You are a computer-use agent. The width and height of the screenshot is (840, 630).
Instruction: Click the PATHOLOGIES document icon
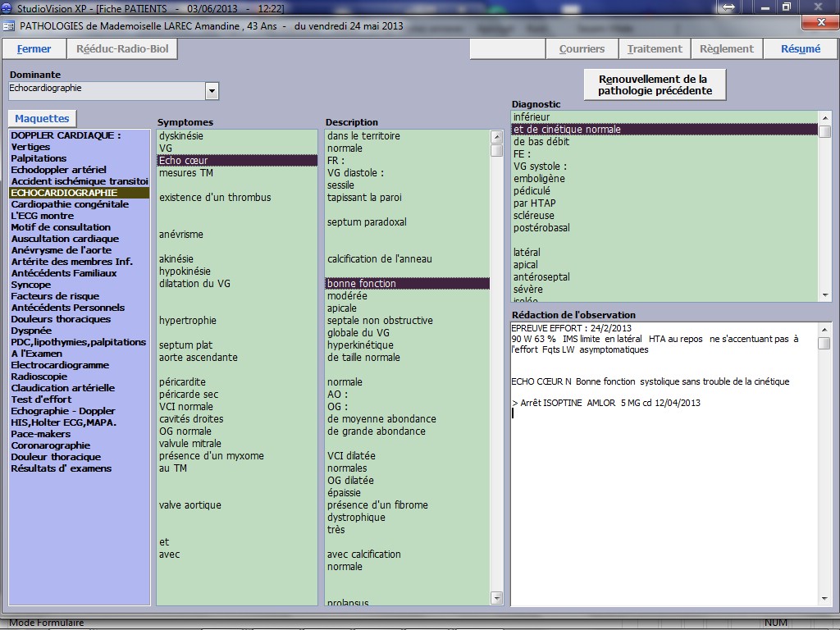coord(8,25)
